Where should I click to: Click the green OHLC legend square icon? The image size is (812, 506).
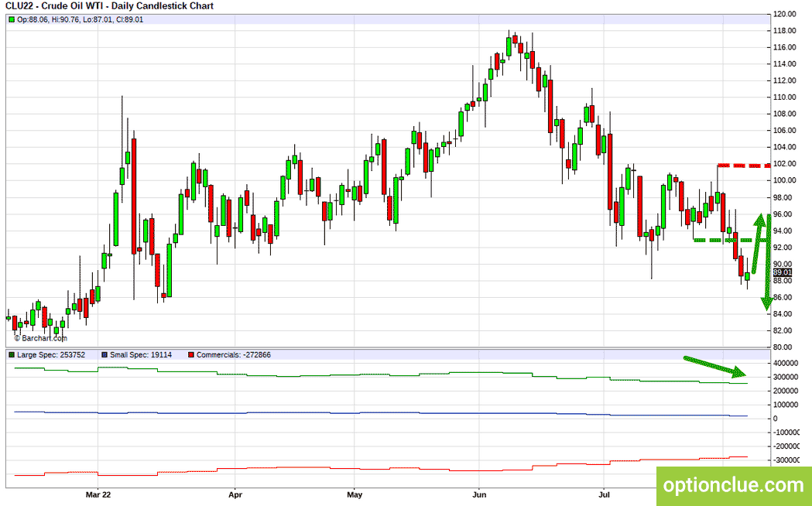(12, 19)
